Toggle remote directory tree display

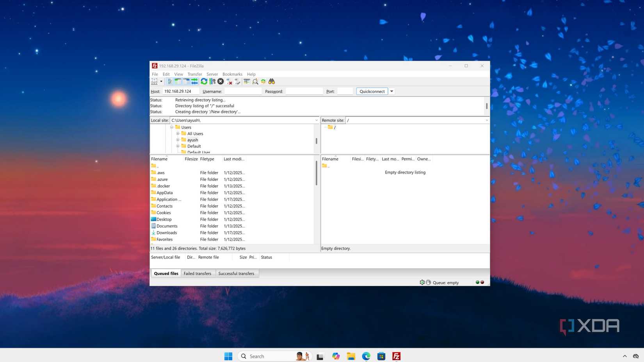click(x=186, y=82)
